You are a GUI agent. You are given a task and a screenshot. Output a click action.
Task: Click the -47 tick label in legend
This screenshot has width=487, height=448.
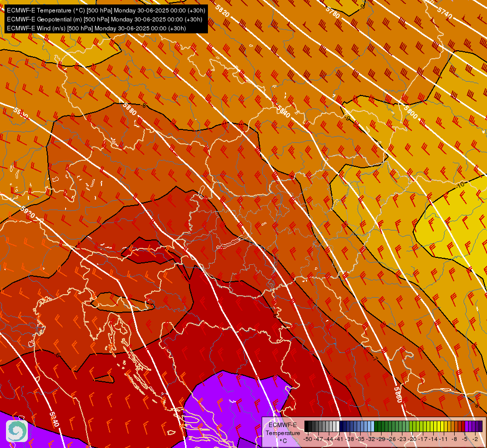[x=318, y=439]
